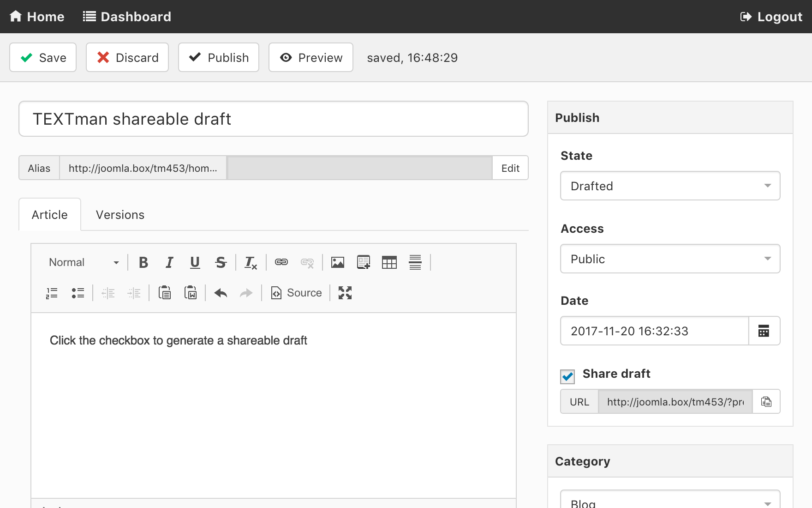Screen dimensions: 812x508
Task: Toggle italic text formatting
Action: tap(169, 262)
